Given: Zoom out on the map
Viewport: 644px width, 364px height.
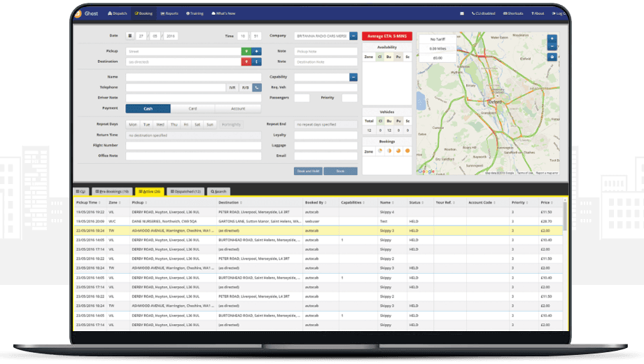Looking at the screenshot, I should pyautogui.click(x=552, y=47).
